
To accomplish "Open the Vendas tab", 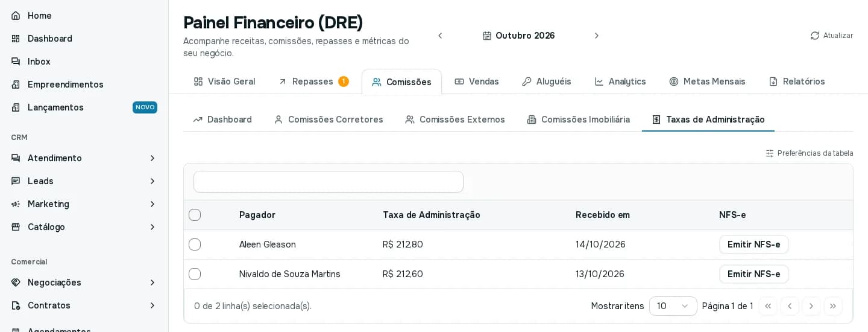I will 477,81.
